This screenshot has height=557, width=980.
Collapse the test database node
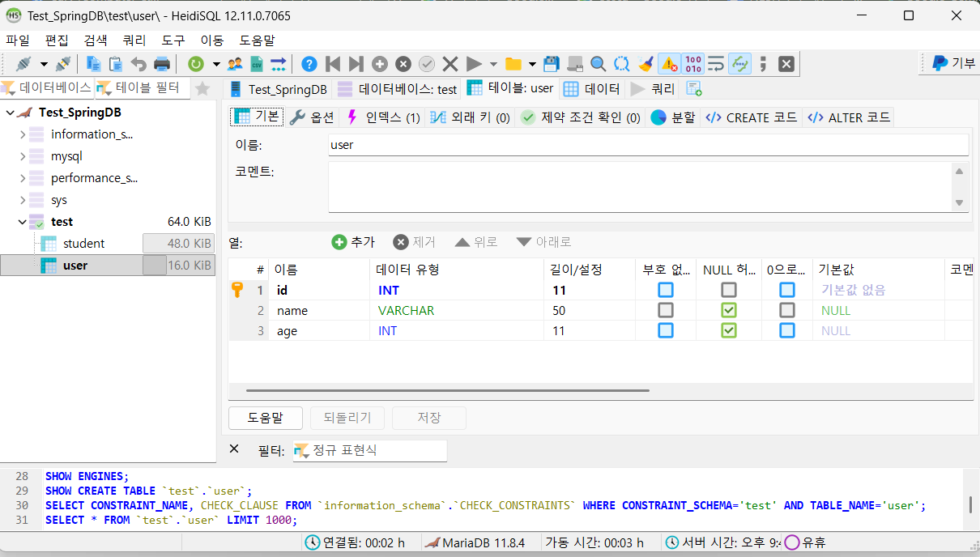[x=23, y=222]
